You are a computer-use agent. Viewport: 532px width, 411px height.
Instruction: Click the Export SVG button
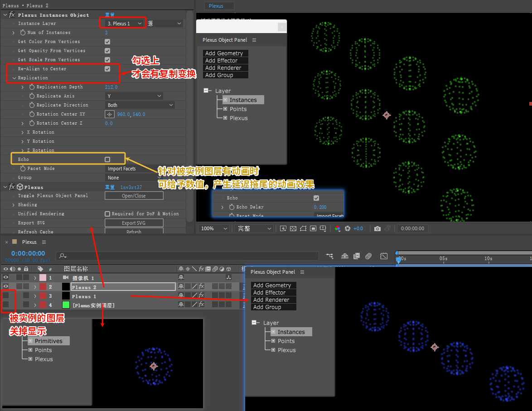point(134,223)
